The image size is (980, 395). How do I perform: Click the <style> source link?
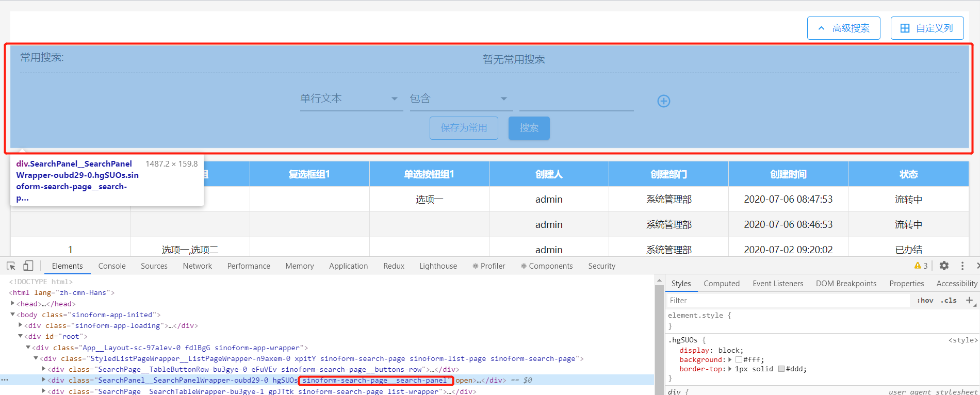tap(962, 340)
